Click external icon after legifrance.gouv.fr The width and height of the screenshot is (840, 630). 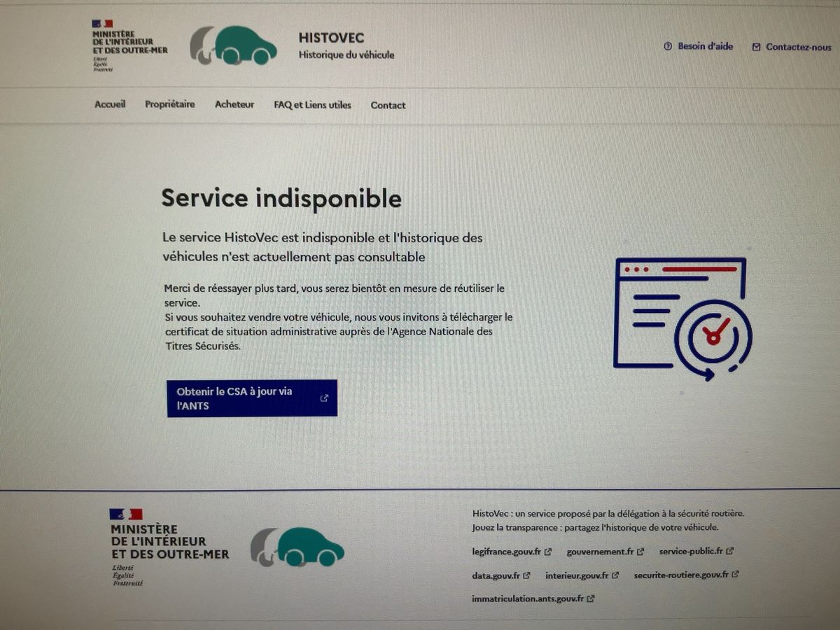point(548,552)
